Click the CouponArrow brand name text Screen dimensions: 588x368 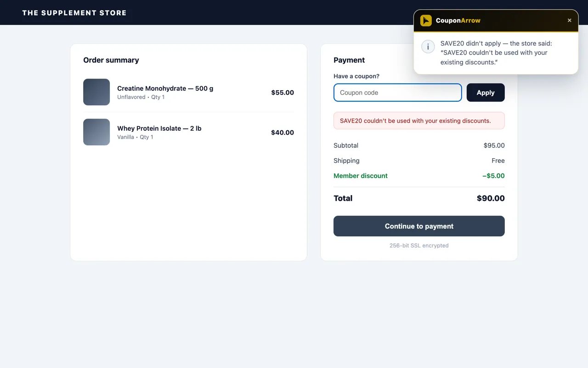(458, 20)
